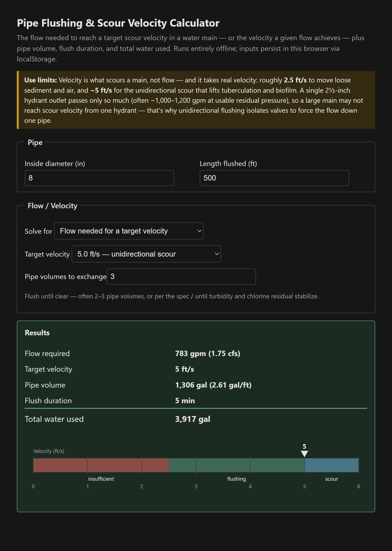This screenshot has height=551, width=392.
Task: Click the axis tick label '6'
Action: [x=358, y=486]
